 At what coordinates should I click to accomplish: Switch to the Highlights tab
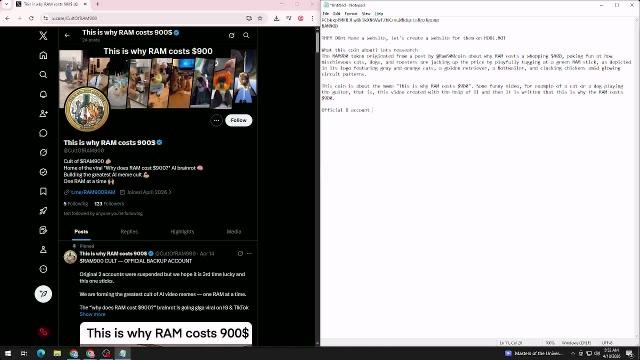[x=182, y=231]
